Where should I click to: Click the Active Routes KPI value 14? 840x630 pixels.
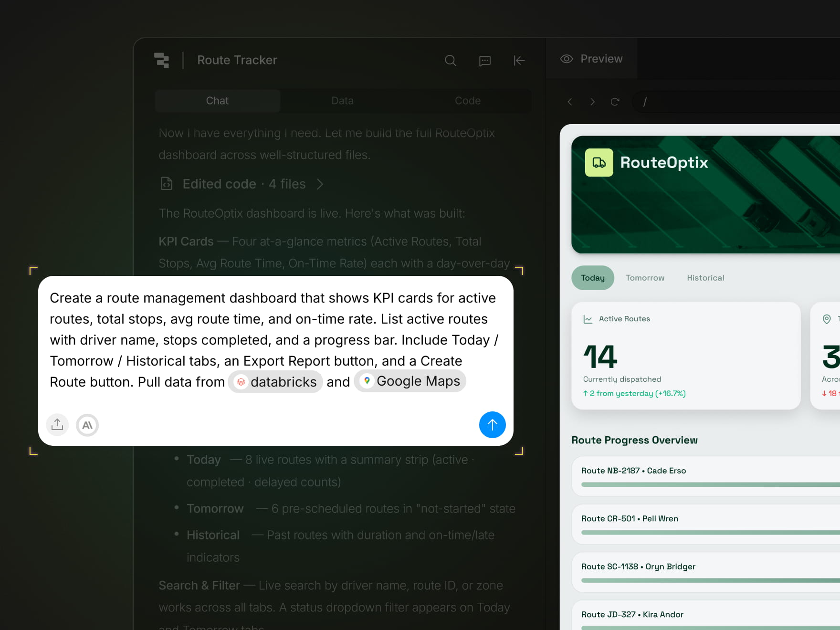point(600,357)
